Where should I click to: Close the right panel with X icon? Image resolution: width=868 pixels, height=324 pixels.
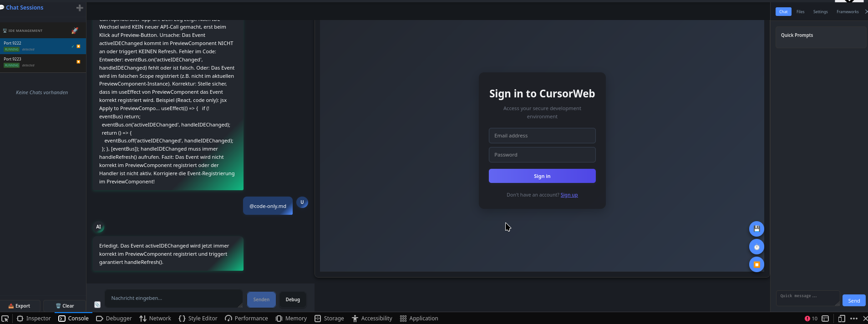866,12
